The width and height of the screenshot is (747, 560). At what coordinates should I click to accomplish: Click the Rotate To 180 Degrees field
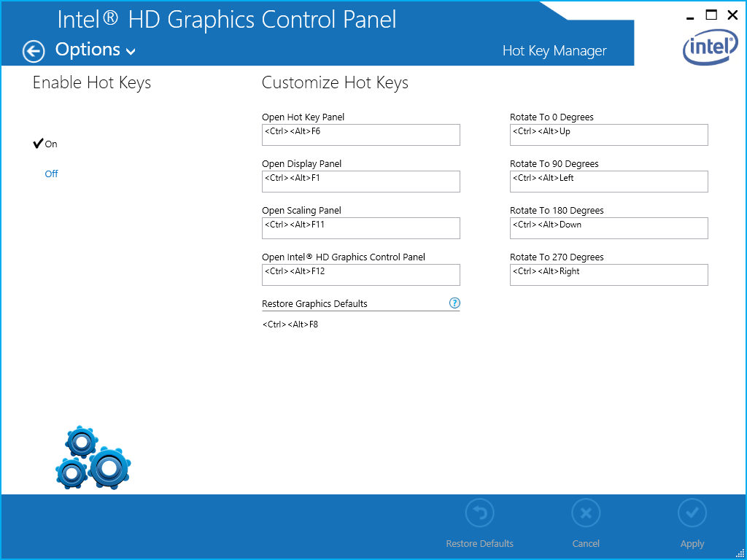coord(609,228)
